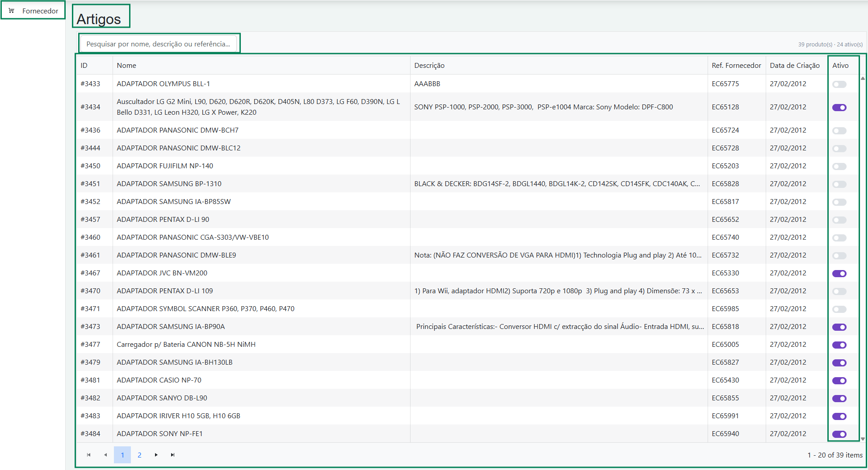Click the NÃO FAZ CONVERSÃO description
Viewport: 868px width, 470px height.
coord(558,255)
